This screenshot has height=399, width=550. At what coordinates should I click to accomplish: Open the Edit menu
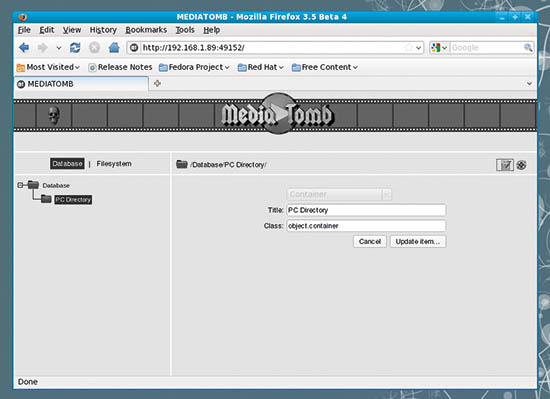point(47,30)
